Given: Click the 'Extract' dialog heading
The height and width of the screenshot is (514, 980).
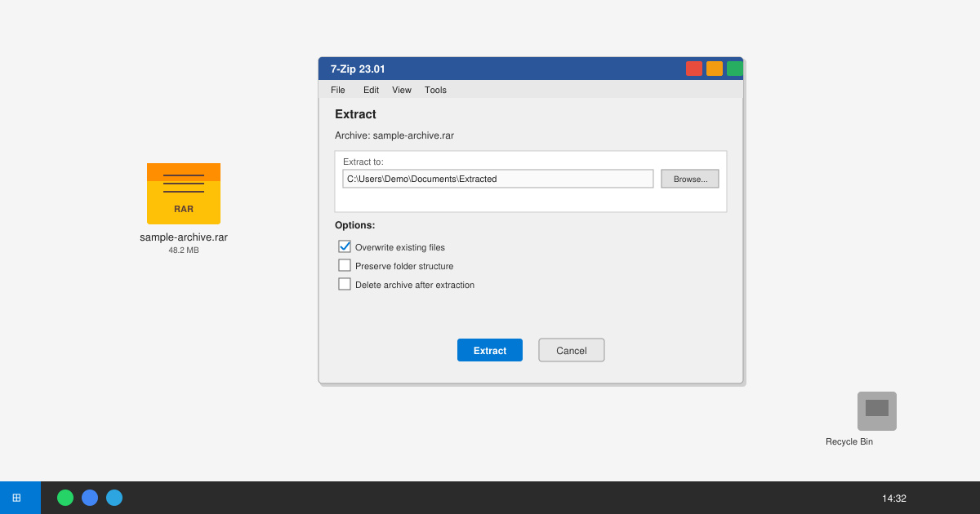Looking at the screenshot, I should point(355,114).
